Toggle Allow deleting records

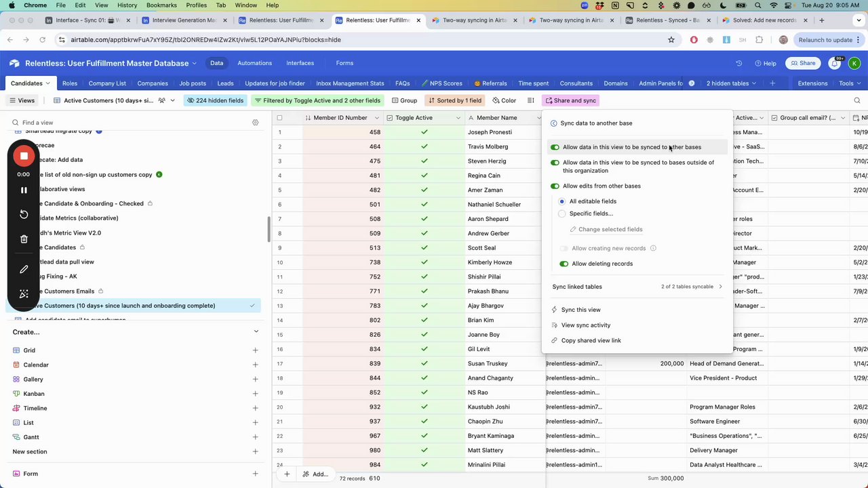click(x=564, y=264)
